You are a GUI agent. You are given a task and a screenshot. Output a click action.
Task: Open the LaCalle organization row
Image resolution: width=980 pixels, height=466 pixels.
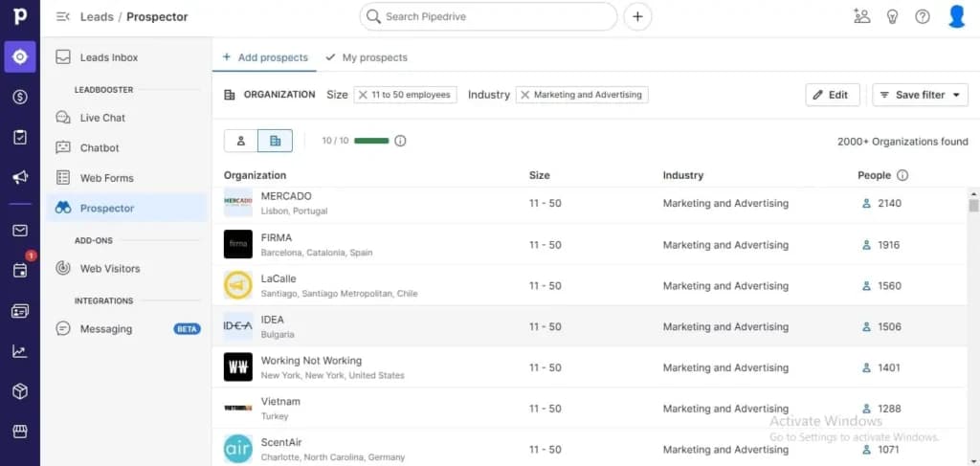590,285
